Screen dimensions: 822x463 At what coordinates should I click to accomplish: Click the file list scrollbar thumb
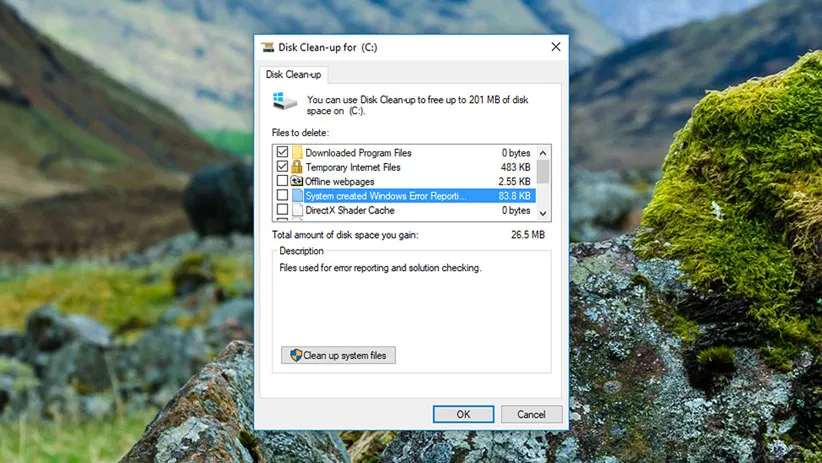point(543,171)
